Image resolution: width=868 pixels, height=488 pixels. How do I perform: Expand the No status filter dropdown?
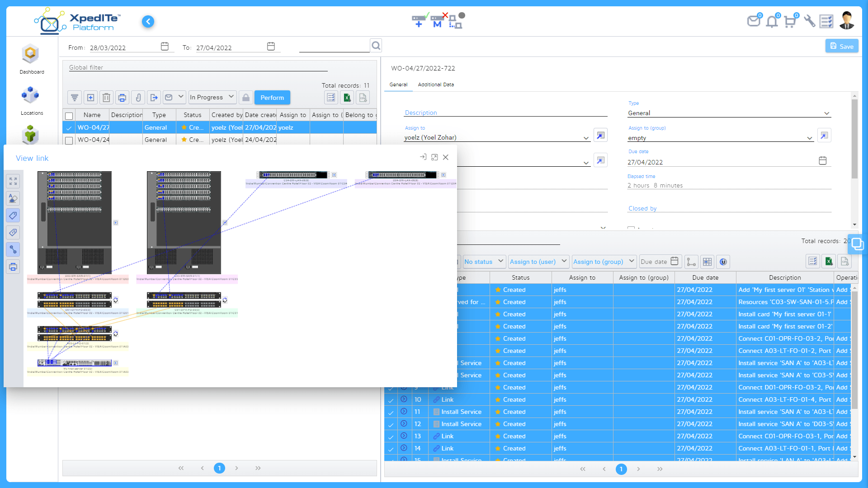[x=483, y=262]
